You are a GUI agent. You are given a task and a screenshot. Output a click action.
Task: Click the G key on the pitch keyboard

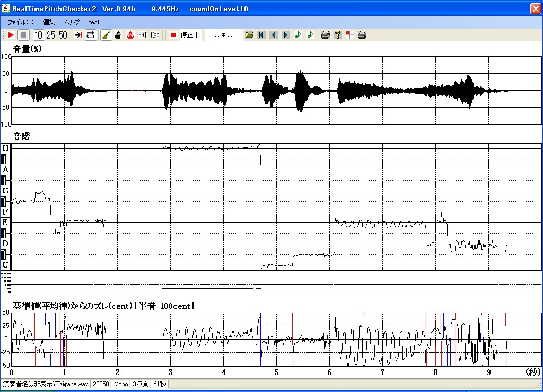pos(5,190)
